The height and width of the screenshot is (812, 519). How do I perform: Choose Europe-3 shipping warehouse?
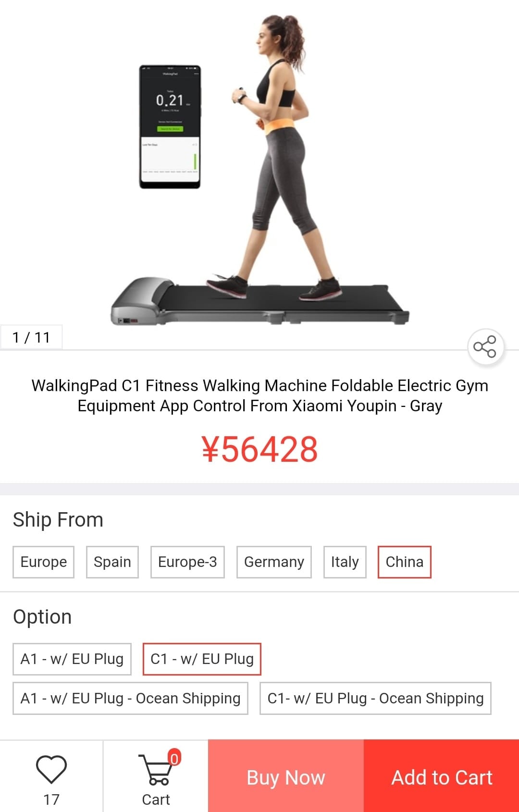[x=187, y=562]
